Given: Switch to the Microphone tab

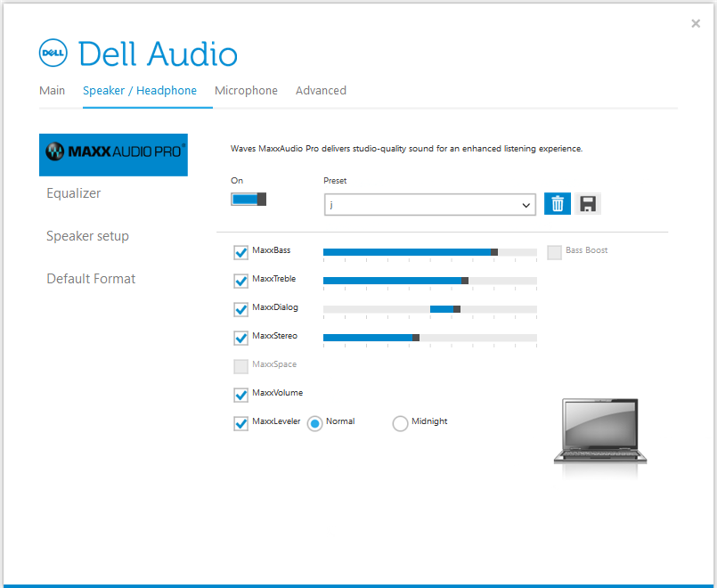Looking at the screenshot, I should click(246, 91).
